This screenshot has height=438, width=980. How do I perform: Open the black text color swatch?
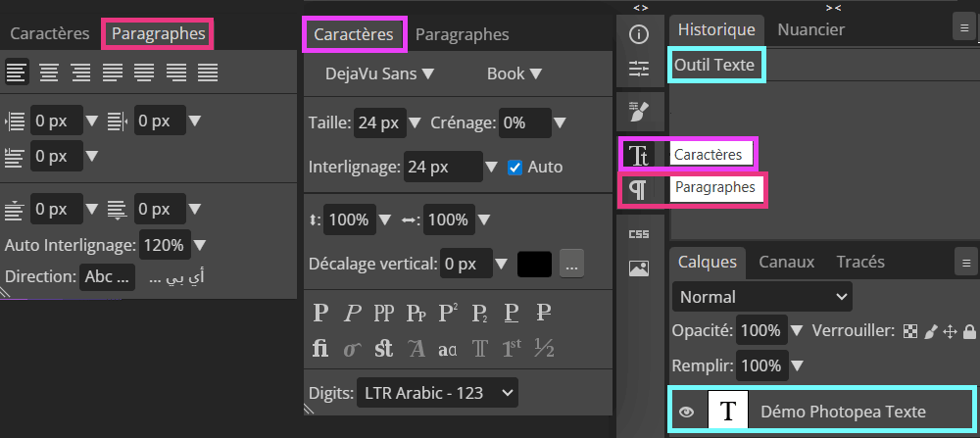pyautogui.click(x=534, y=265)
